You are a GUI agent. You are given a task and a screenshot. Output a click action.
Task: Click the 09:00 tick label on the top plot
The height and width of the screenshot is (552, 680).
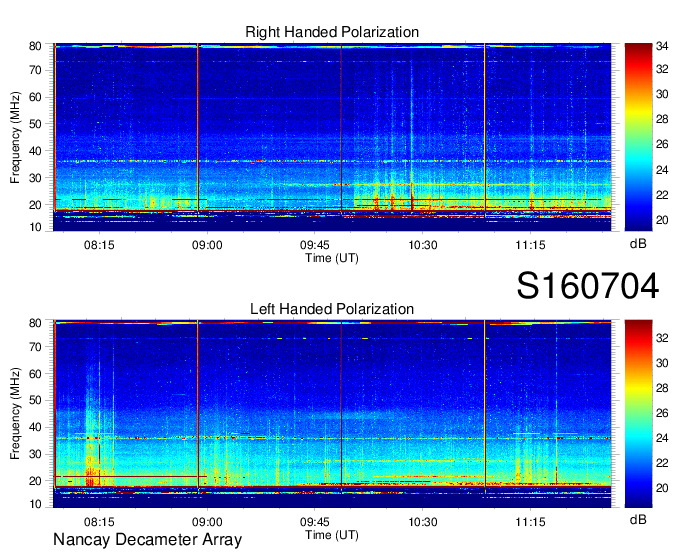207,245
